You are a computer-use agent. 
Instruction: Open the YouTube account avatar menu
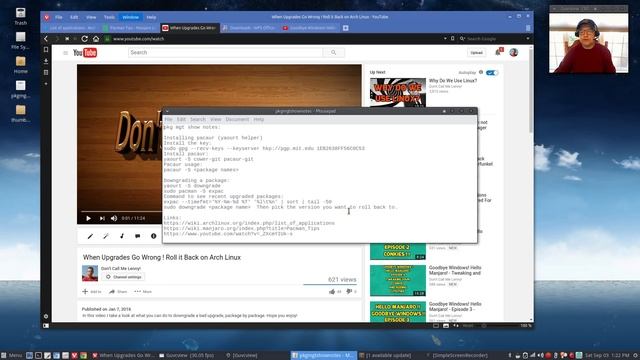point(513,52)
